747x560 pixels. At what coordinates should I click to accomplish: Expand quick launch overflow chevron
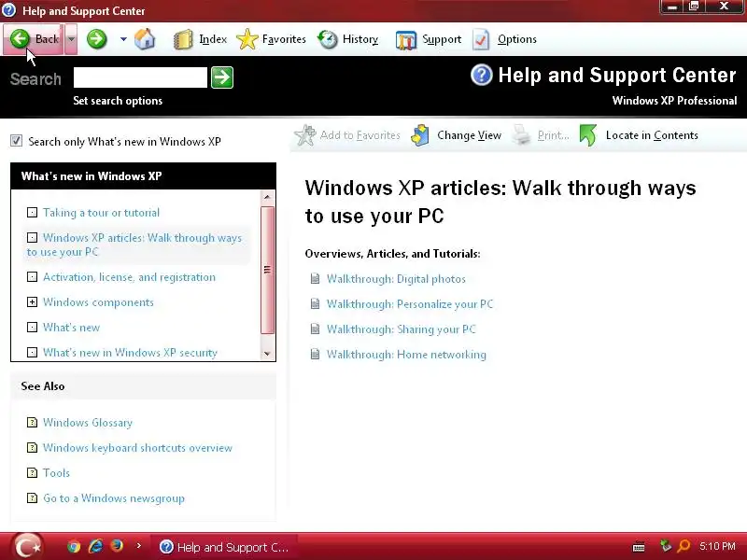[x=138, y=546]
